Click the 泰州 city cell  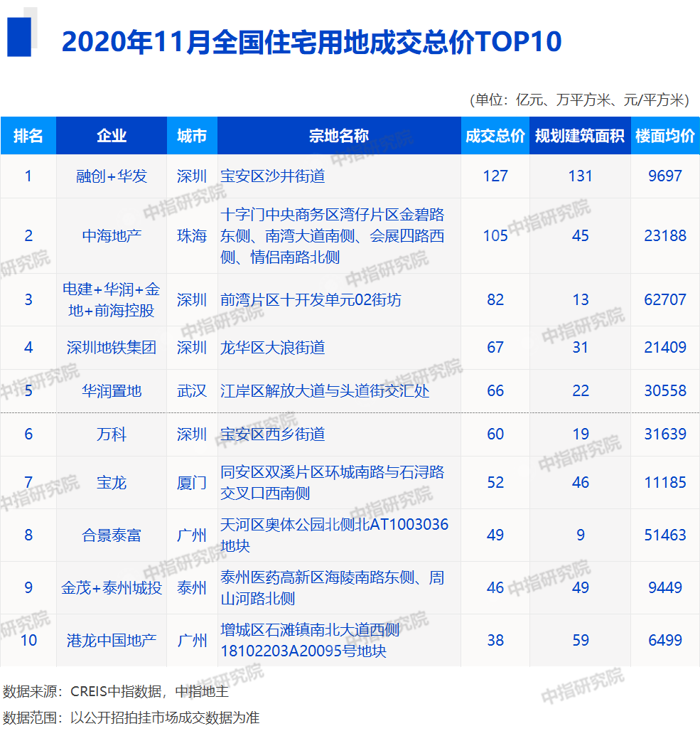click(x=192, y=588)
